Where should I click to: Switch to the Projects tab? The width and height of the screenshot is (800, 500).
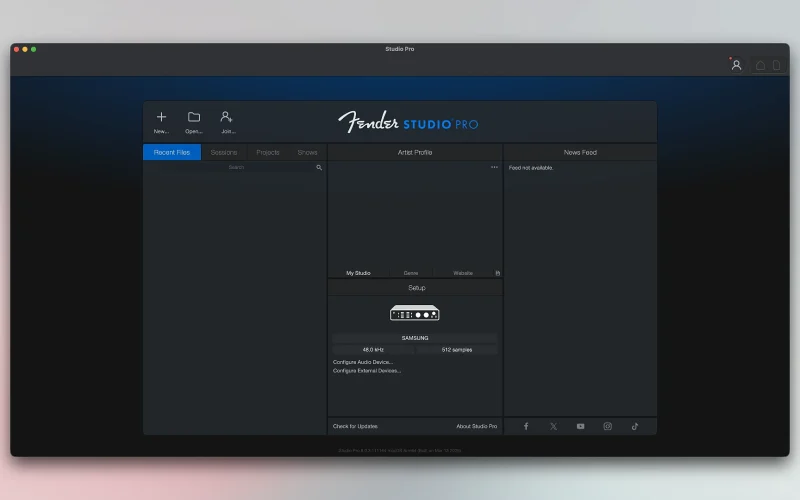268,152
